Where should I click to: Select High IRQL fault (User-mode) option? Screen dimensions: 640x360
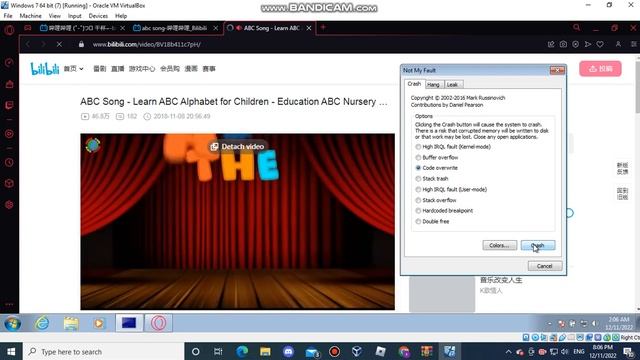(451, 189)
